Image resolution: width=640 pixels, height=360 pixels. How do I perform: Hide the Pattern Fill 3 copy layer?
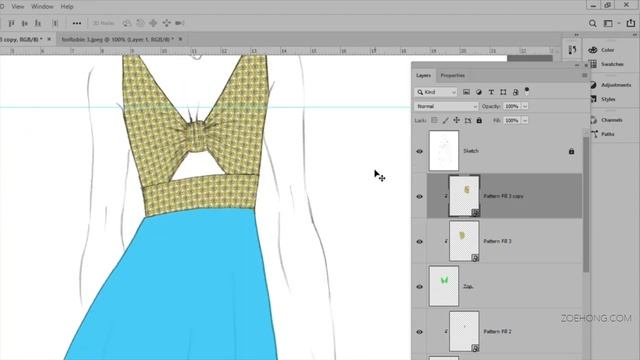(419, 197)
